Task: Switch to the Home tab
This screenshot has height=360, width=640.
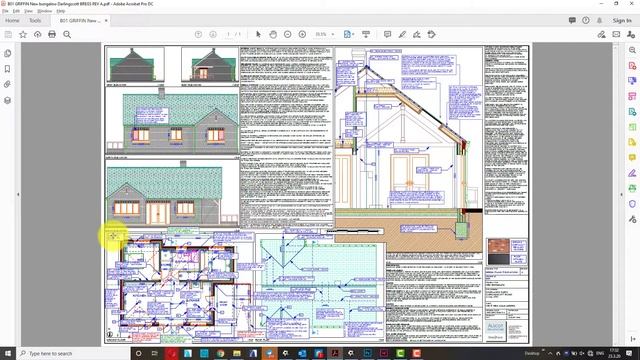Action: 12,20
